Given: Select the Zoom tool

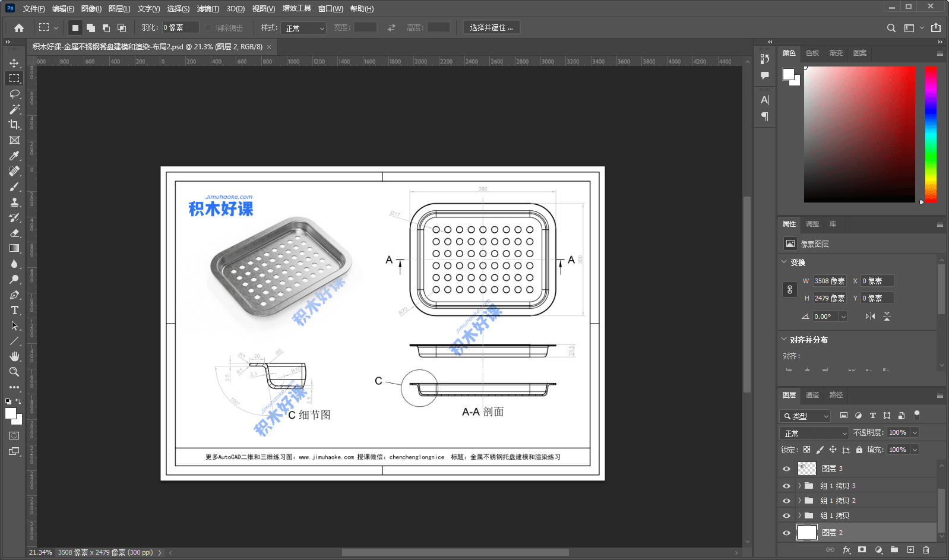Looking at the screenshot, I should pyautogui.click(x=14, y=372).
